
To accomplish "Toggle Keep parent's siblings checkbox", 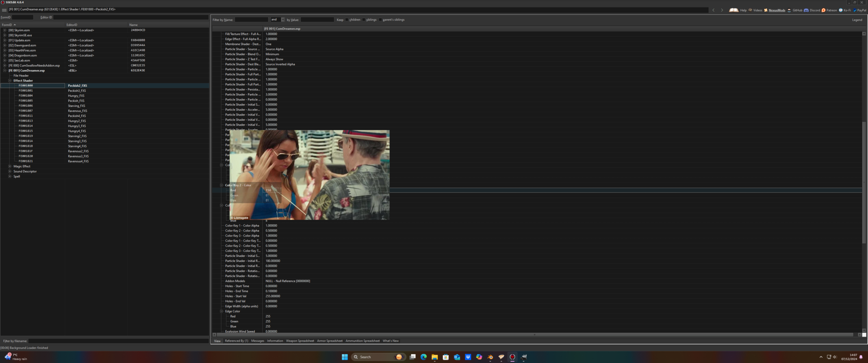I will (381, 20).
